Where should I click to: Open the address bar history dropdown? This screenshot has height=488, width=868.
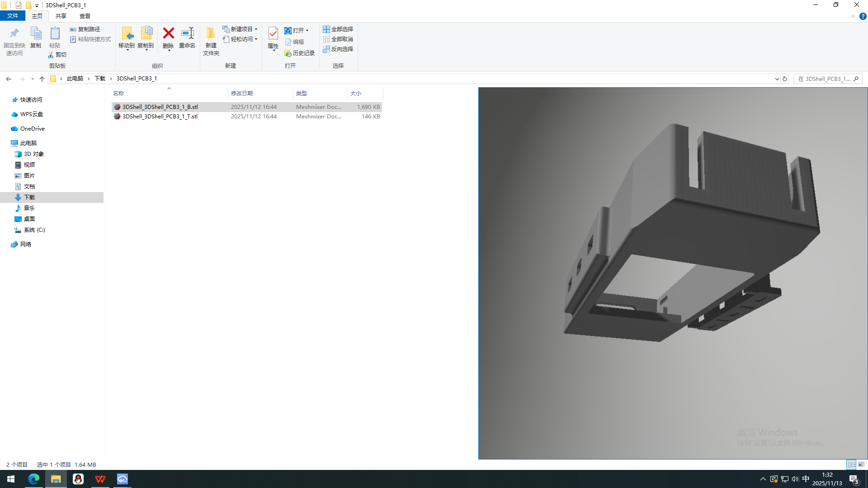[777, 79]
